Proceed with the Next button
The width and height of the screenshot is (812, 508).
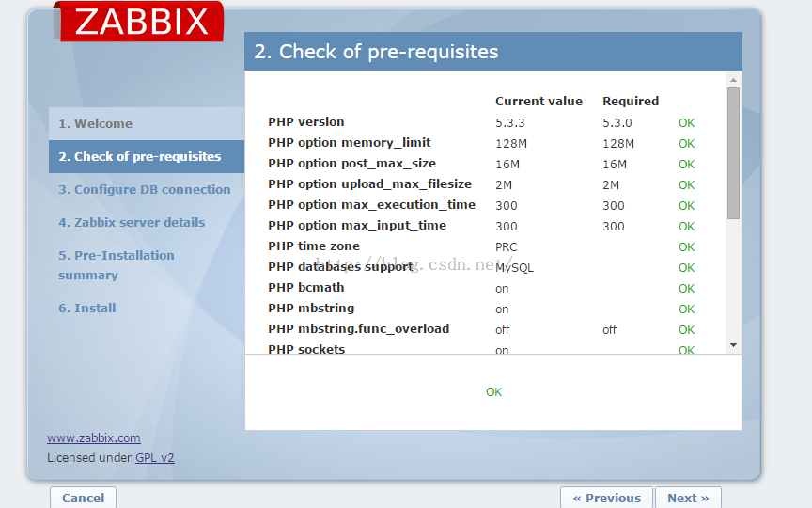click(688, 498)
